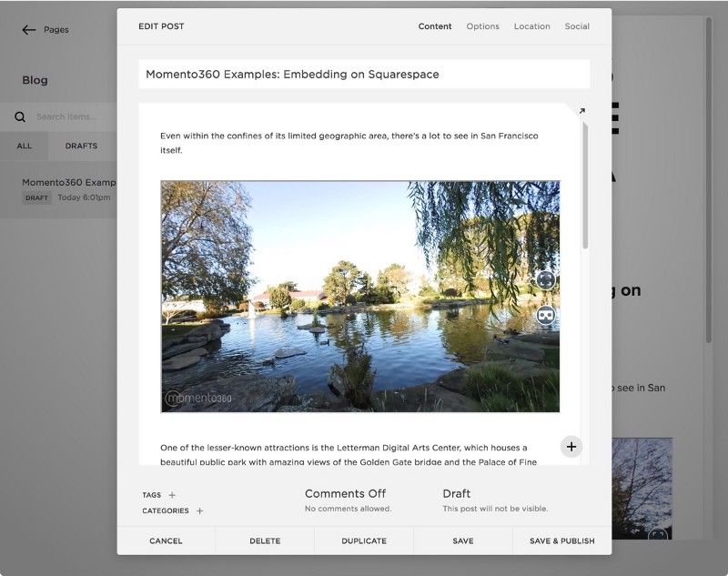Click the page preview scrollbar on right

click(x=709, y=181)
